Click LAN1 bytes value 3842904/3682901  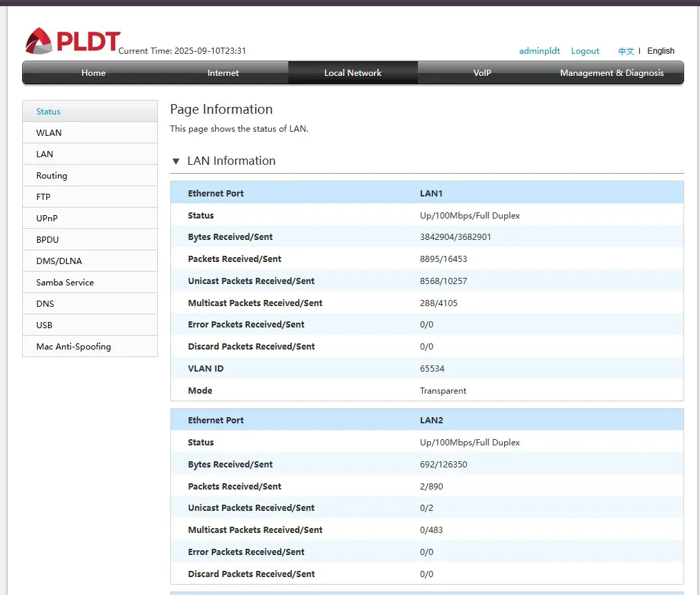(455, 237)
